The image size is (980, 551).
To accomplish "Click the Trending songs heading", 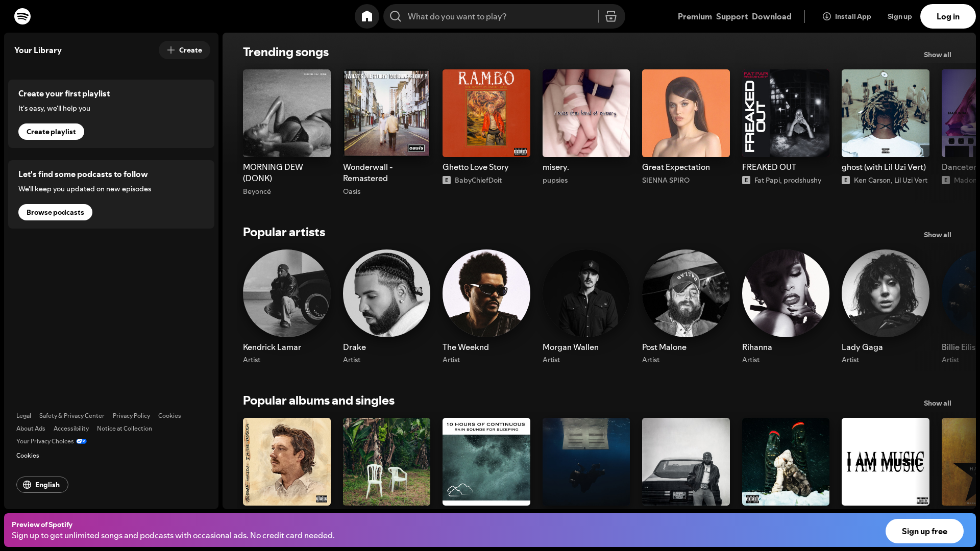I will (x=286, y=52).
